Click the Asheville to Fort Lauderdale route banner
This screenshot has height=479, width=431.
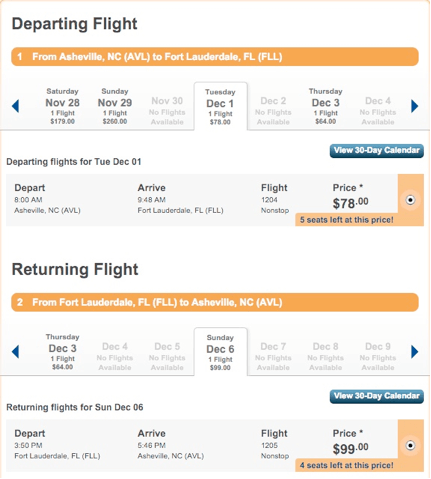[x=215, y=57]
